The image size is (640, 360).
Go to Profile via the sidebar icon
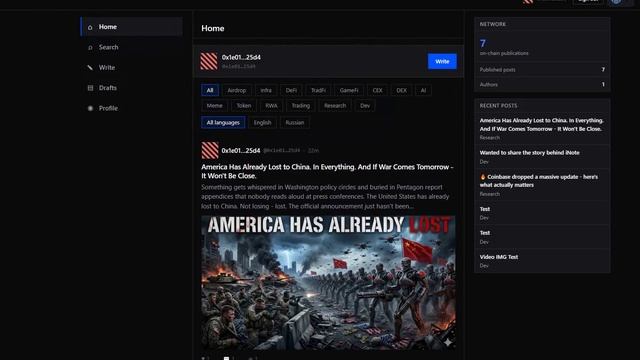tap(90, 108)
